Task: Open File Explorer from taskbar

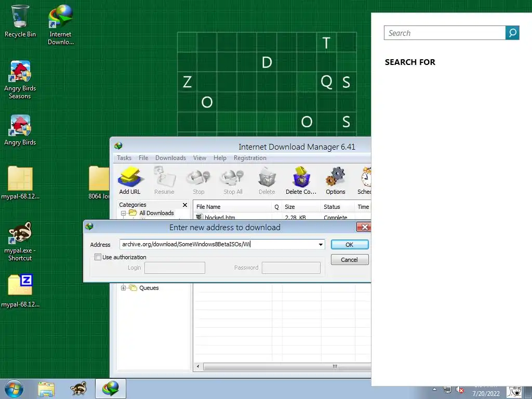Action: (46, 389)
